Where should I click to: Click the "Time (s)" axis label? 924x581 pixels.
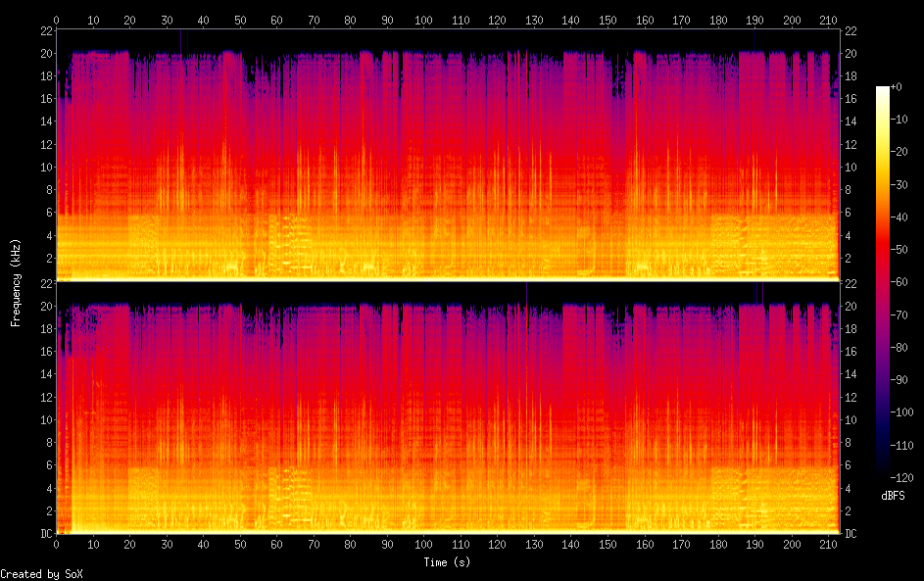pyautogui.click(x=448, y=562)
